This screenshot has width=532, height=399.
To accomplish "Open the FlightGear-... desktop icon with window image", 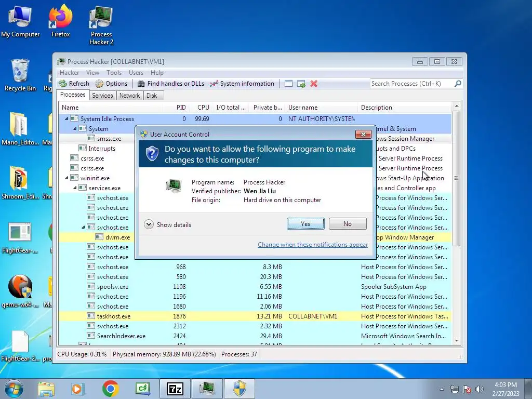I will tap(20, 237).
